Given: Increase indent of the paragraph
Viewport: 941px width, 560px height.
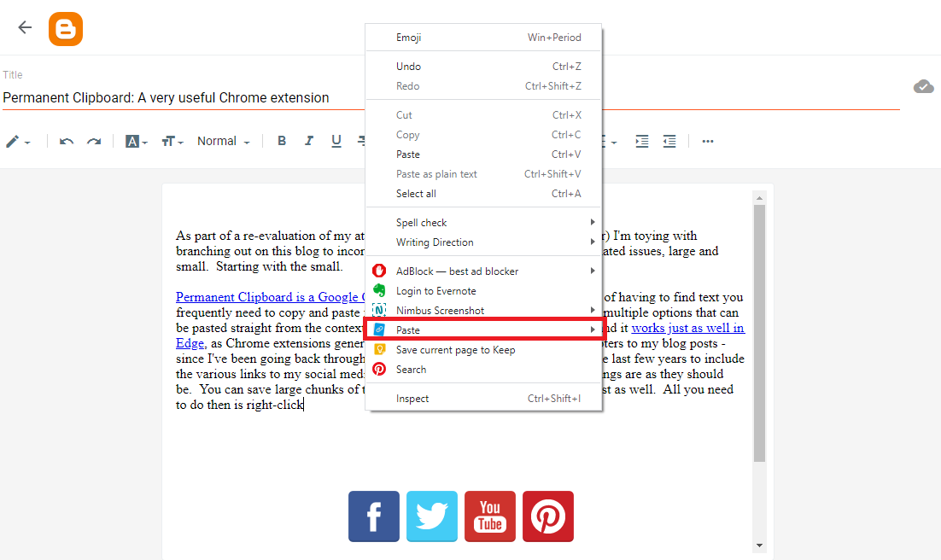Looking at the screenshot, I should (641, 142).
